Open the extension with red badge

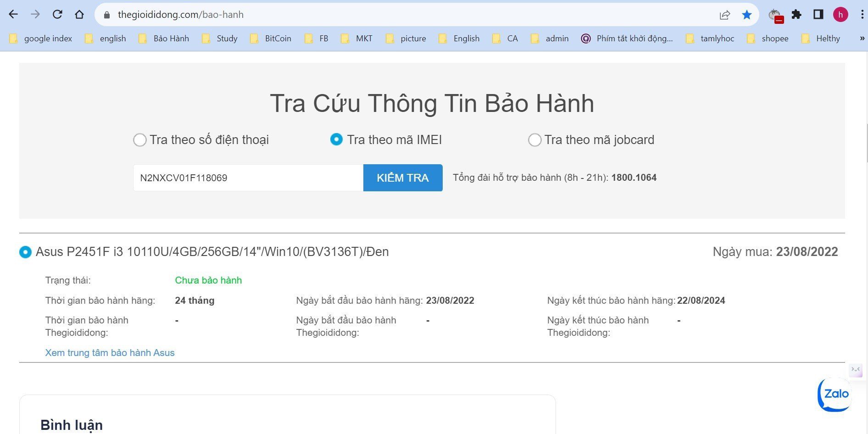776,15
